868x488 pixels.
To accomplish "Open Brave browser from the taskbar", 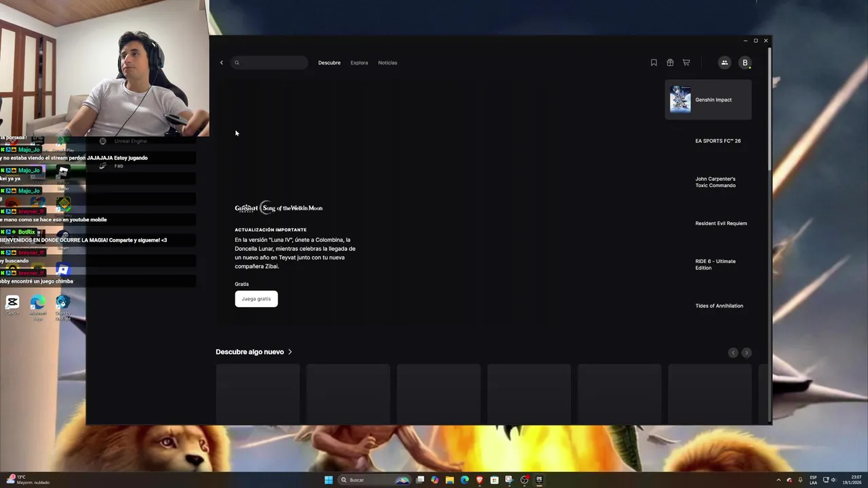I will pos(479,480).
